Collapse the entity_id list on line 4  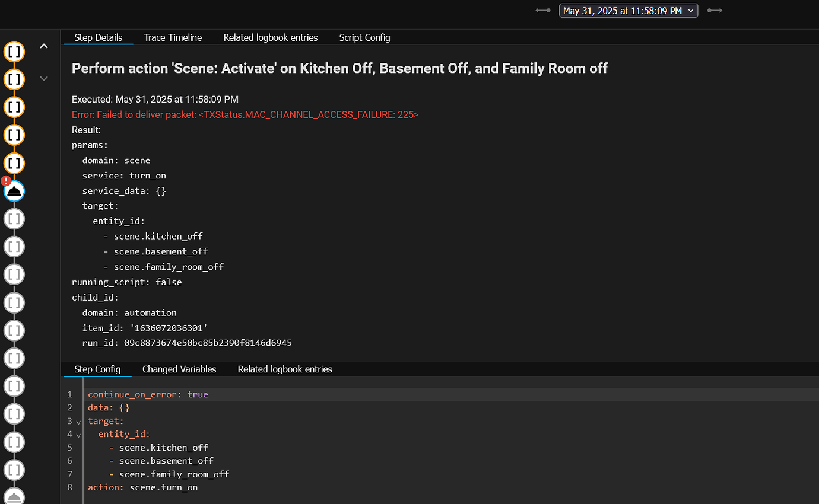click(78, 435)
